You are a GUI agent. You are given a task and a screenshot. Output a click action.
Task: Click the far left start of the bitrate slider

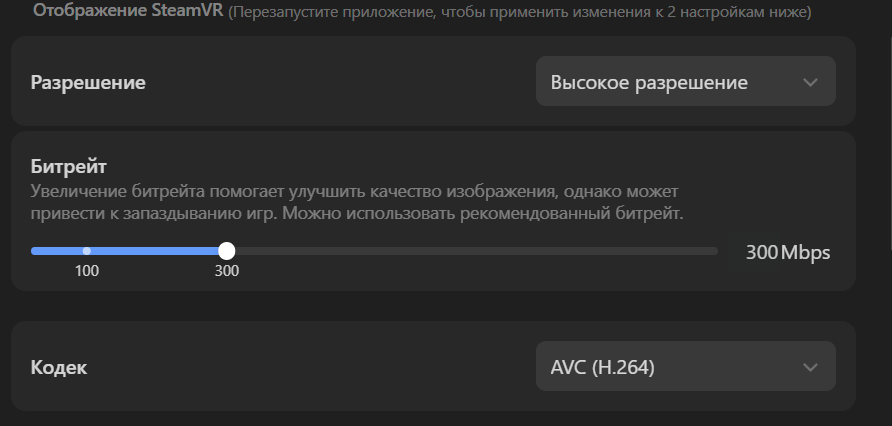click(35, 251)
